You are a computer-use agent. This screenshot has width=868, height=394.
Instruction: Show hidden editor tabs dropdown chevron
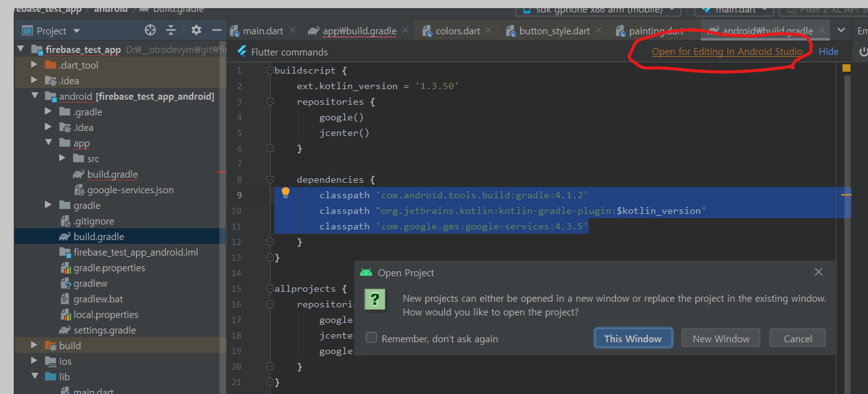(x=841, y=30)
